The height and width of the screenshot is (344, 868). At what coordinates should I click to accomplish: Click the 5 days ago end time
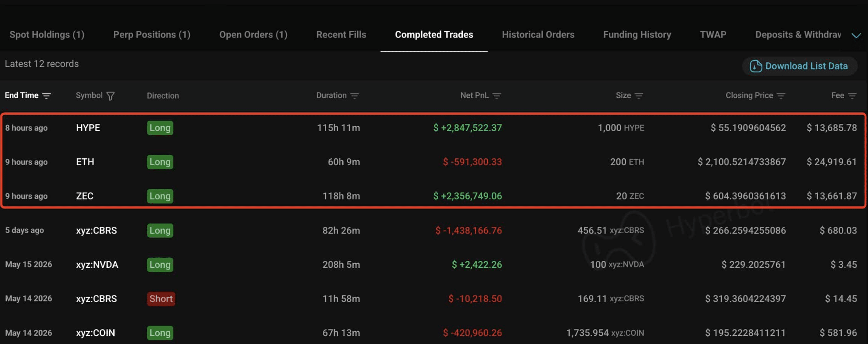click(24, 230)
